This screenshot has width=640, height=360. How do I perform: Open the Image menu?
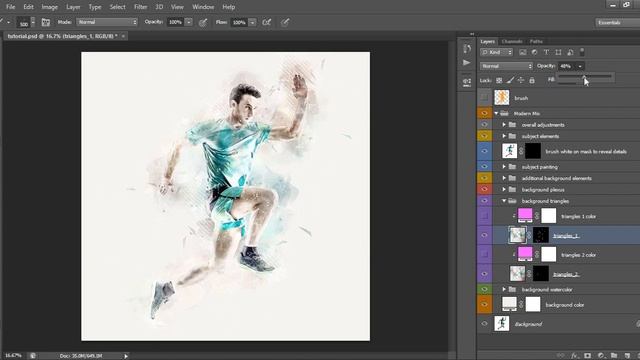[x=49, y=7]
